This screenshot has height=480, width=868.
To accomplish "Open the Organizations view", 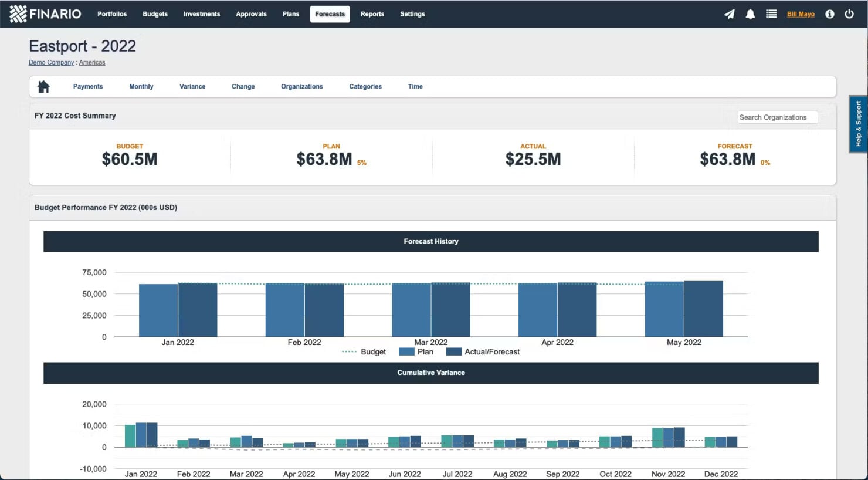I will pos(301,86).
